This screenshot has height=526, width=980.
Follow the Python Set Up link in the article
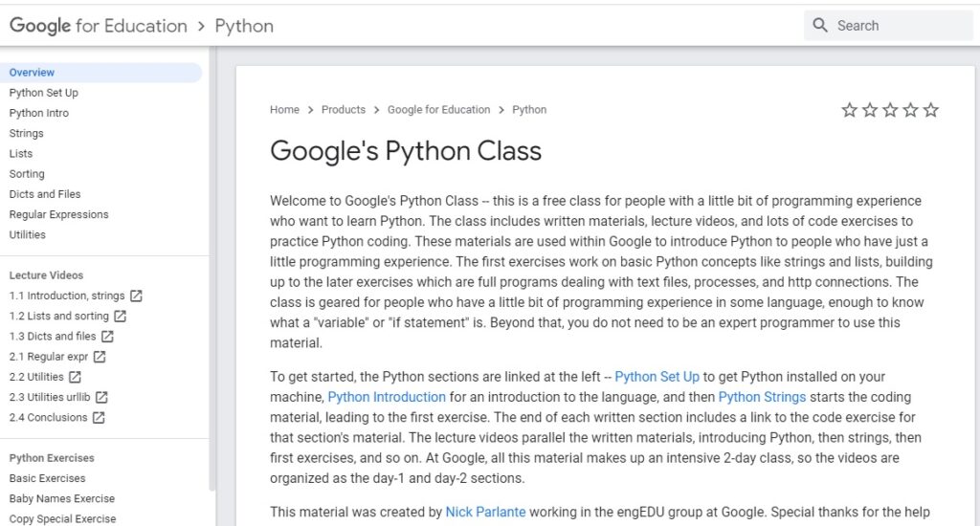657,377
